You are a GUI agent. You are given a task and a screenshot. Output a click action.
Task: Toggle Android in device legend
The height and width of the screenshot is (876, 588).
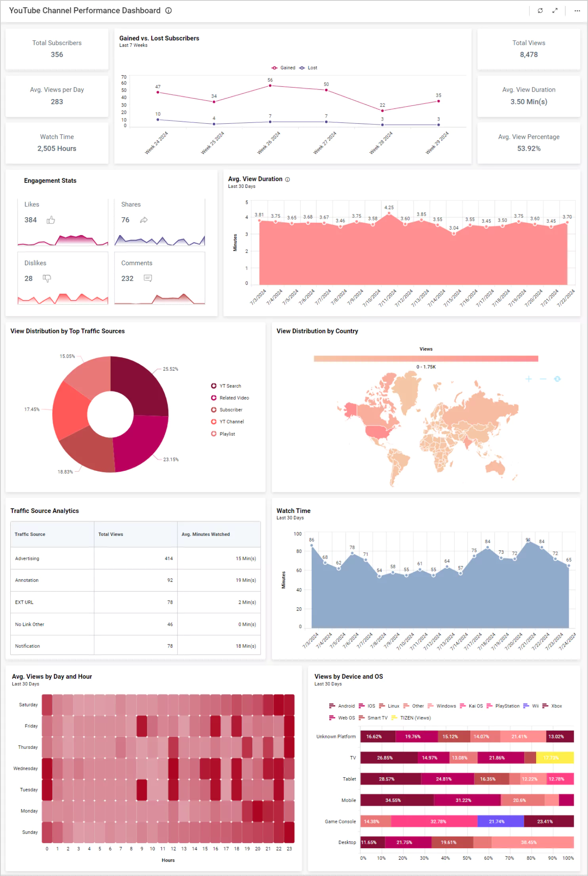342,706
